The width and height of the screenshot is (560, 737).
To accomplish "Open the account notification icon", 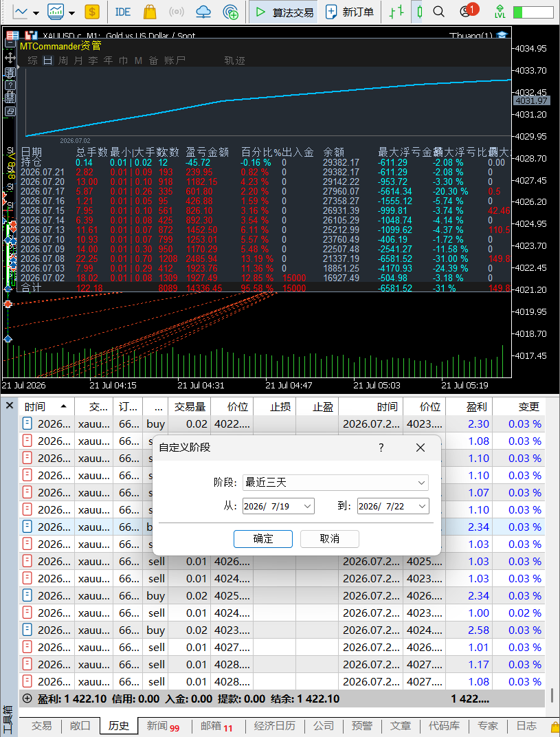I will (467, 11).
